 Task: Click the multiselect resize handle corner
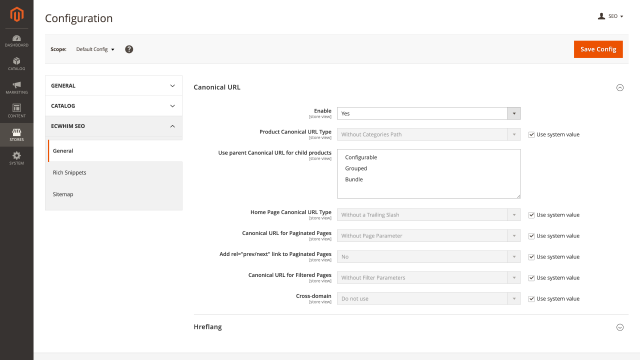pyautogui.click(x=518, y=196)
